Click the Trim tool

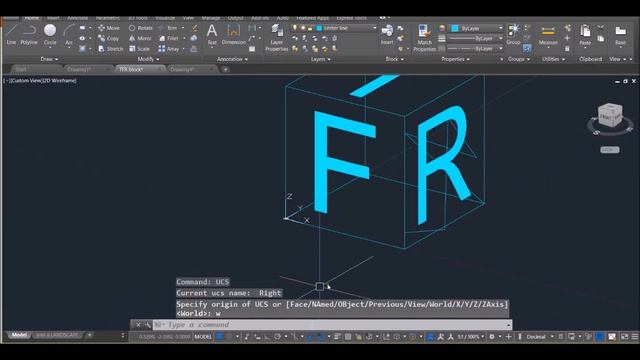point(168,28)
